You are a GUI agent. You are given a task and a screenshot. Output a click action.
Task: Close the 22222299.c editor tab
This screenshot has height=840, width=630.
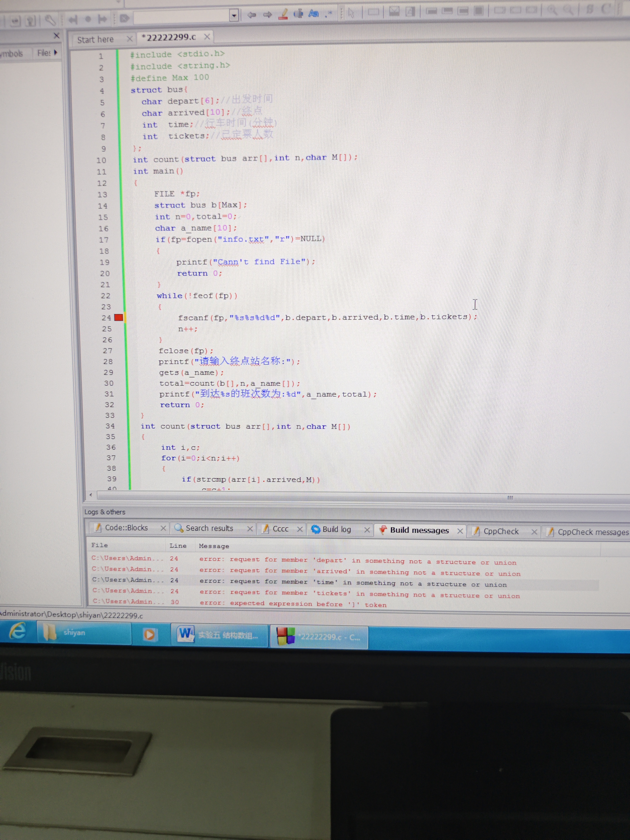(x=207, y=37)
